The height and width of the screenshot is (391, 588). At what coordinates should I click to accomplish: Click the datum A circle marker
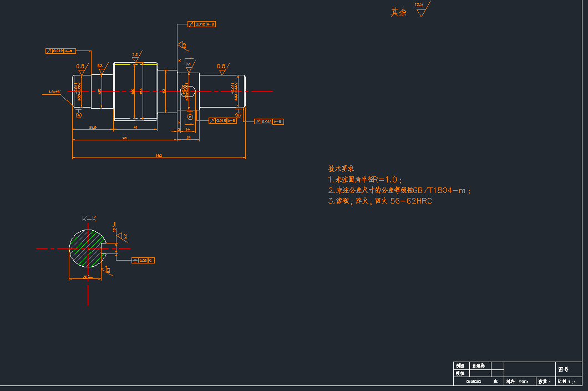(79, 115)
